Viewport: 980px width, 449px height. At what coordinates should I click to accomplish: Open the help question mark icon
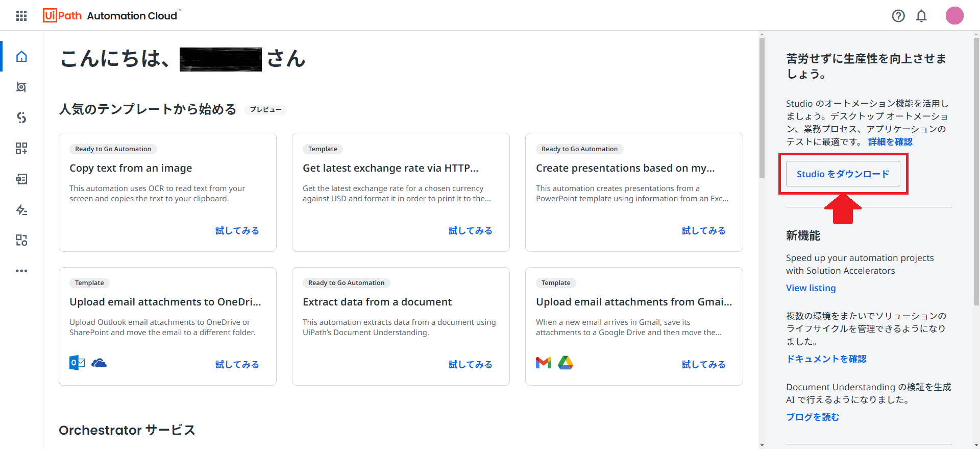coord(898,16)
